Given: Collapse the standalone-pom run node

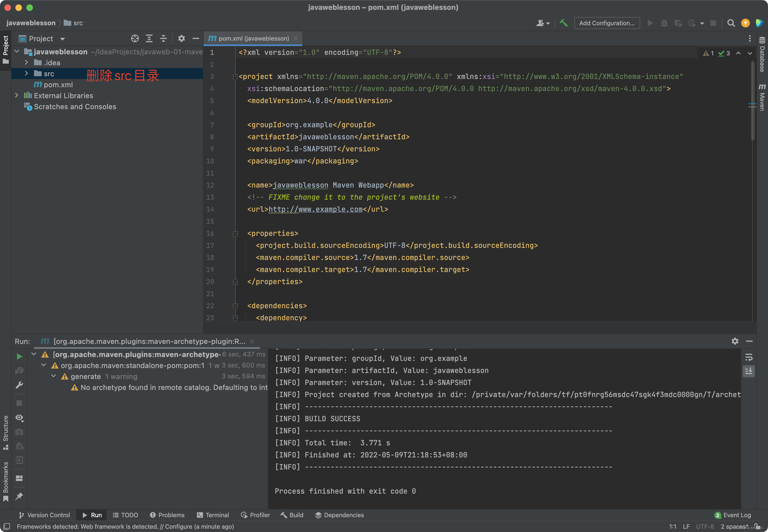Looking at the screenshot, I should [44, 365].
